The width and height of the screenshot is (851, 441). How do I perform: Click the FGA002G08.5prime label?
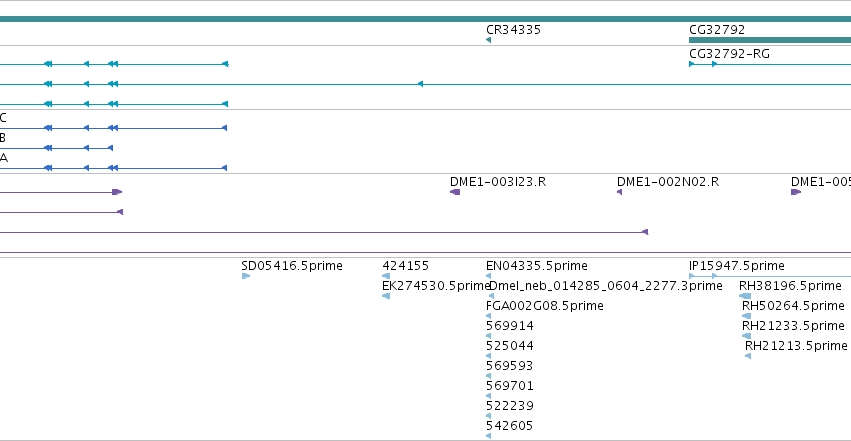tap(544, 306)
